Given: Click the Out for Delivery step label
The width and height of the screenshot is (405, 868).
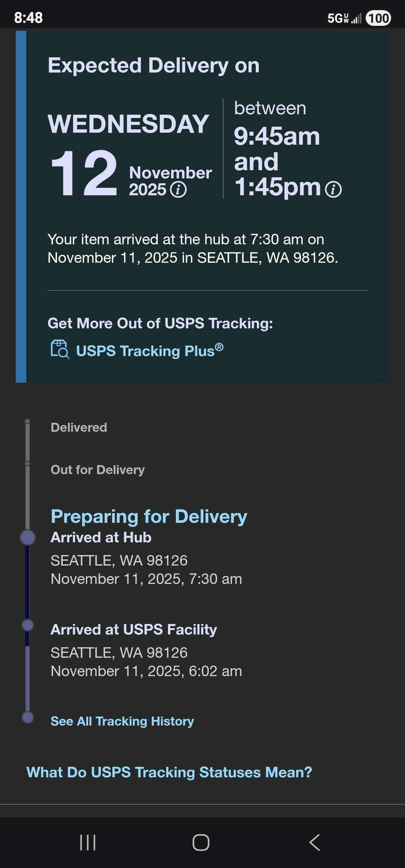Looking at the screenshot, I should tap(97, 470).
